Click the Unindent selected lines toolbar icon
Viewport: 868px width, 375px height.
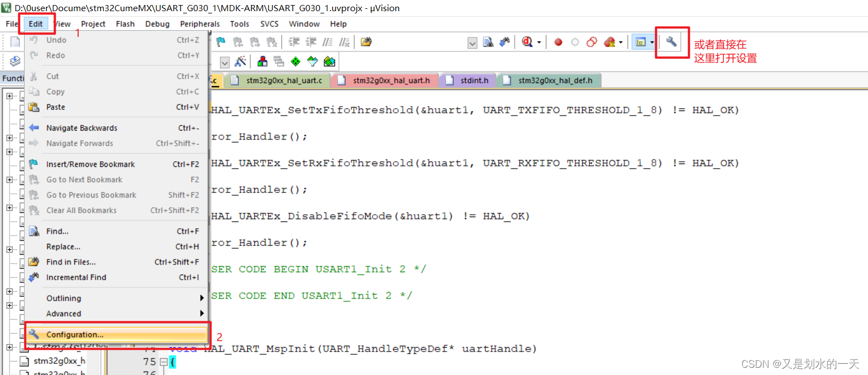coord(311,42)
